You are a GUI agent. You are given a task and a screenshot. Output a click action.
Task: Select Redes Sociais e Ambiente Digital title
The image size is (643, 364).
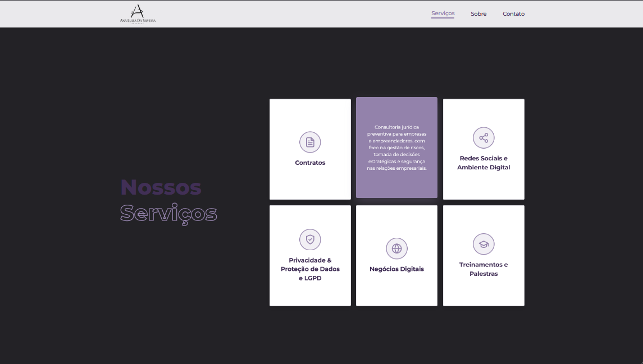(484, 163)
